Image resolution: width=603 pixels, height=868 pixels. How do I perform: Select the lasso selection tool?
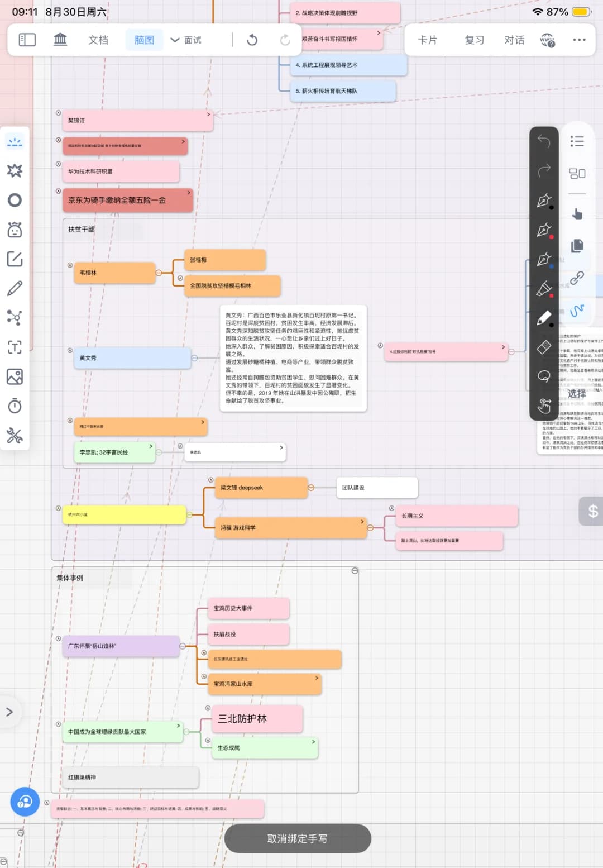click(544, 376)
